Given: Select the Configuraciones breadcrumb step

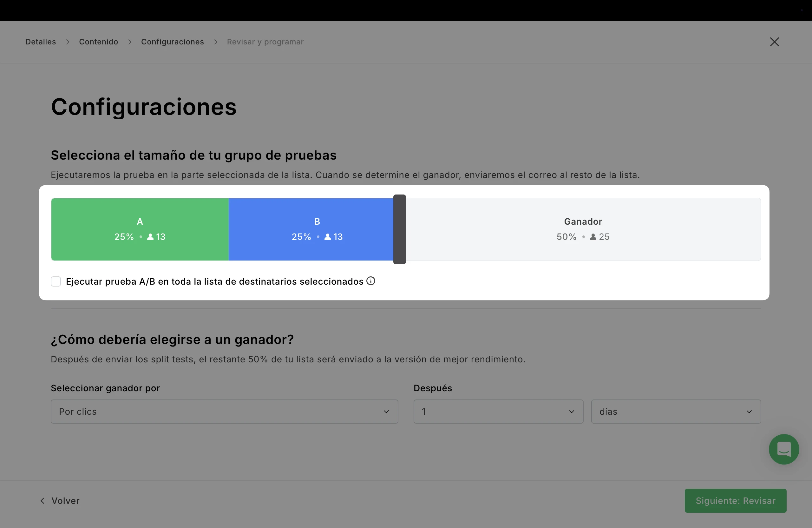Looking at the screenshot, I should pos(172,42).
